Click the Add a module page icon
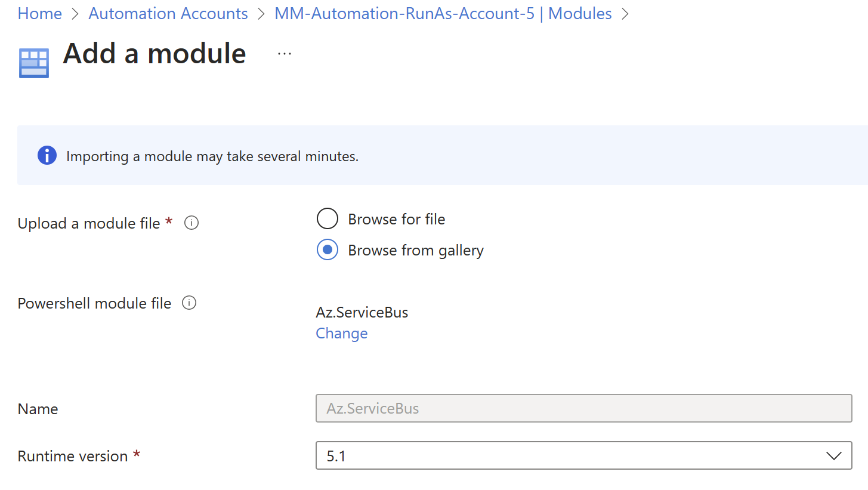 pyautogui.click(x=33, y=60)
